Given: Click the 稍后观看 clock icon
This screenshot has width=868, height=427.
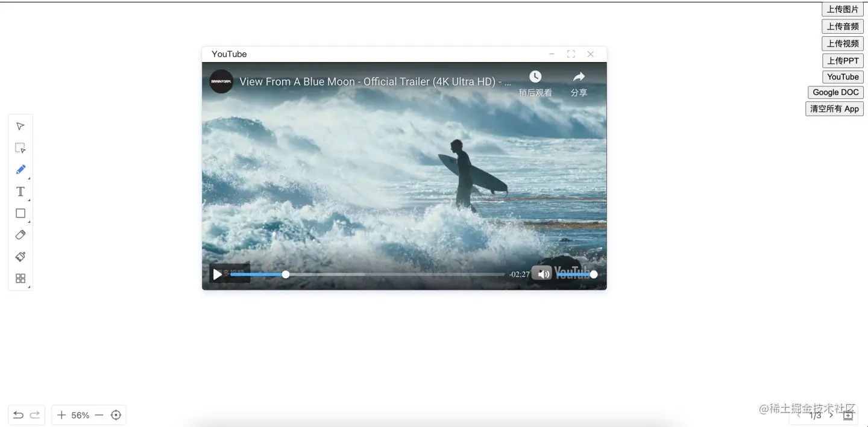Looking at the screenshot, I should pos(535,76).
